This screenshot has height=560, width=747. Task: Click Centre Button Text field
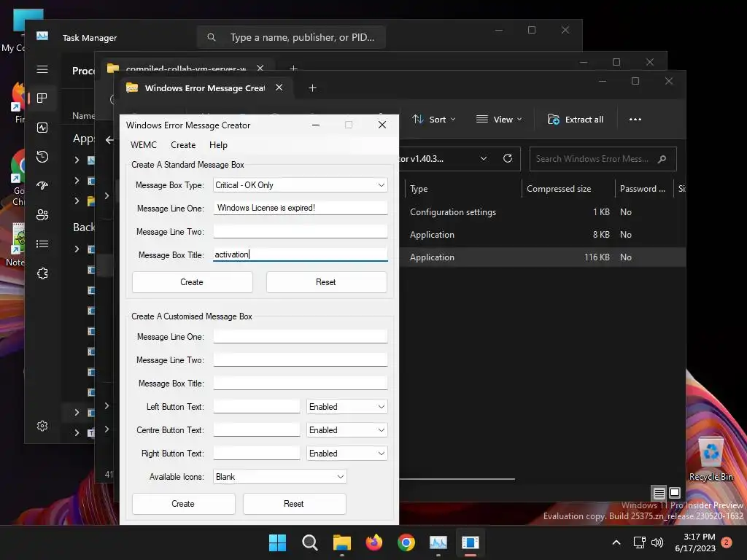tap(257, 430)
